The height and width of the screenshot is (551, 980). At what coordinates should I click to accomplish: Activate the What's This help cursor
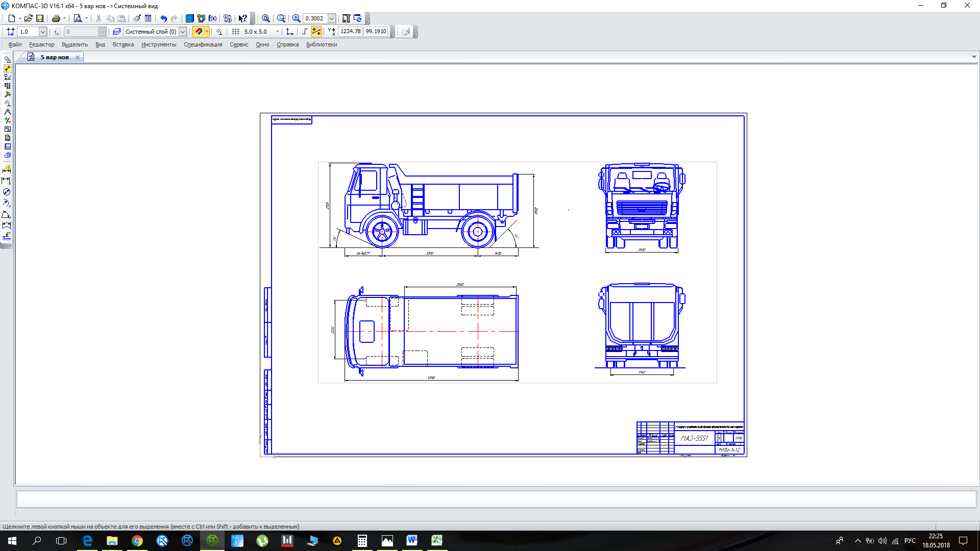pos(243,18)
